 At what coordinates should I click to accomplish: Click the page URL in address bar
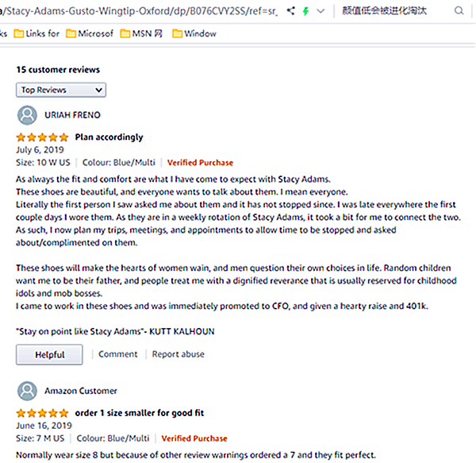(143, 11)
